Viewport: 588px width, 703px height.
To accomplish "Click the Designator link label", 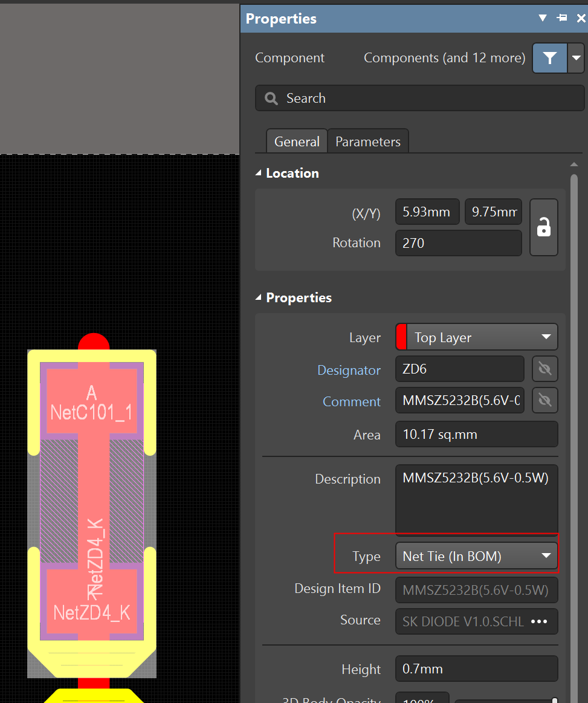I will [349, 370].
